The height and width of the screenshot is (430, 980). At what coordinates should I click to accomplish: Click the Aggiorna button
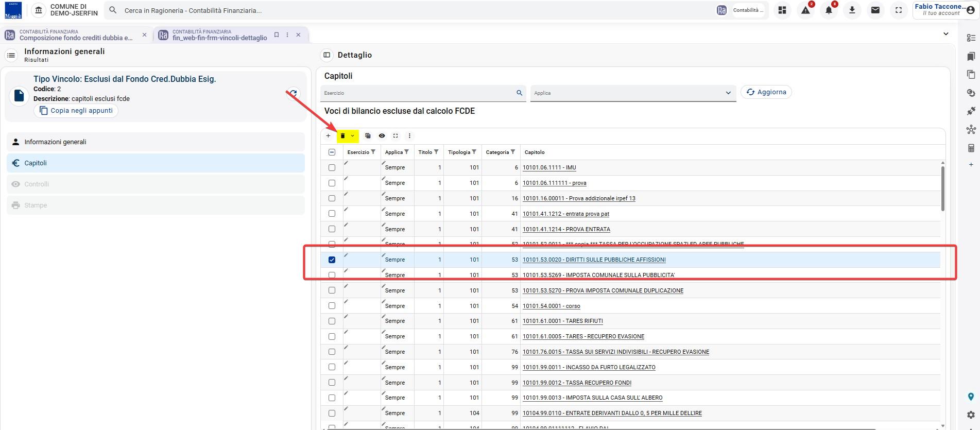tap(766, 92)
